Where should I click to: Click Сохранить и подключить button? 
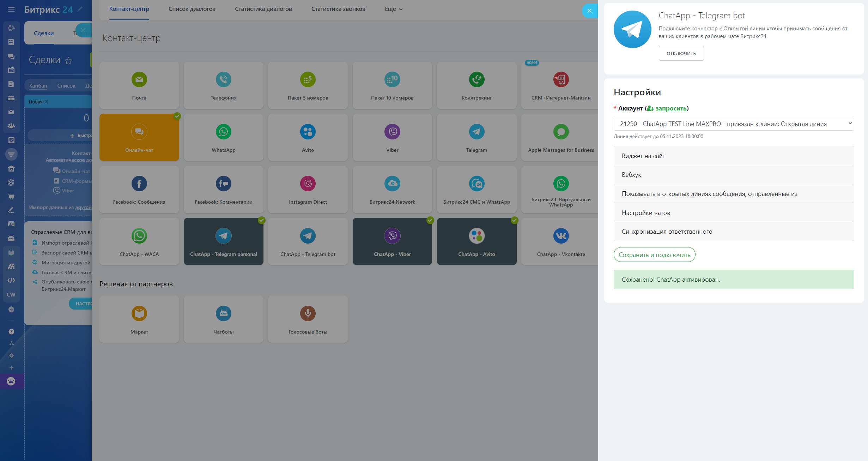click(x=654, y=255)
